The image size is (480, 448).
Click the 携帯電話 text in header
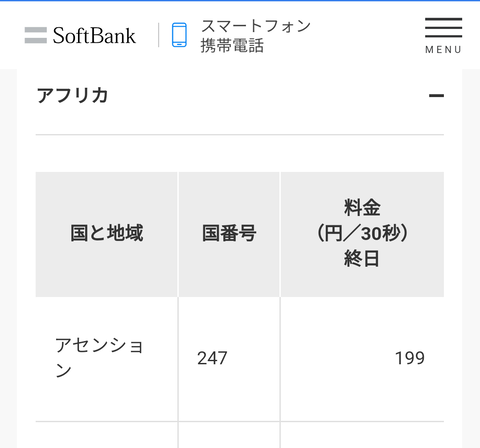(232, 46)
